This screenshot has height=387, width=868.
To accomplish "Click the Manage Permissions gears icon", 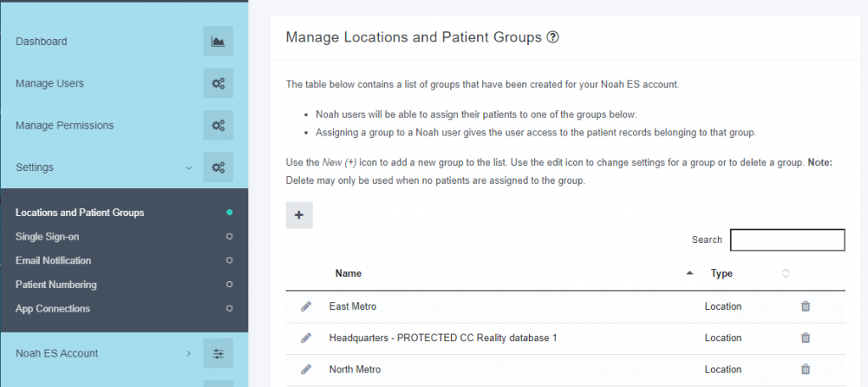I will [x=218, y=125].
